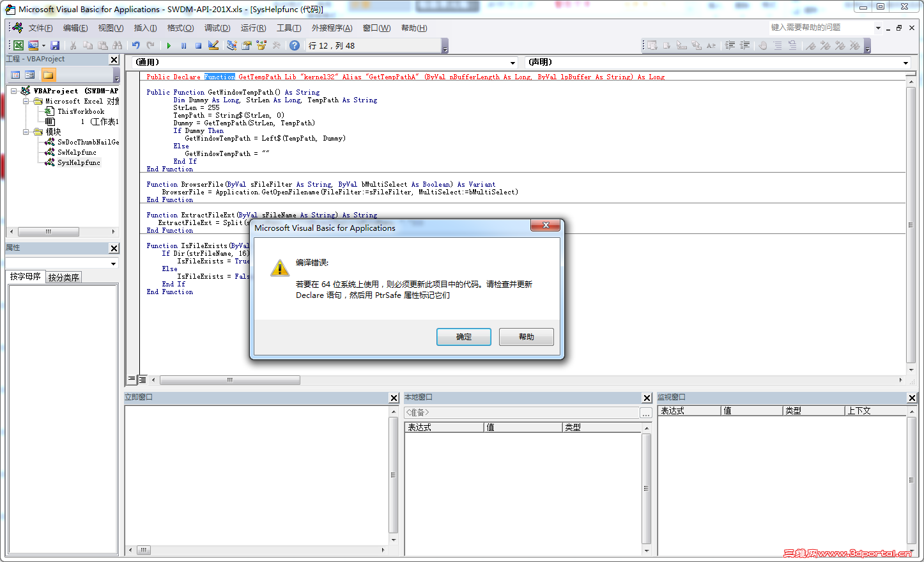
Task: Click 帮助 in the compile error dialog
Action: (527, 337)
